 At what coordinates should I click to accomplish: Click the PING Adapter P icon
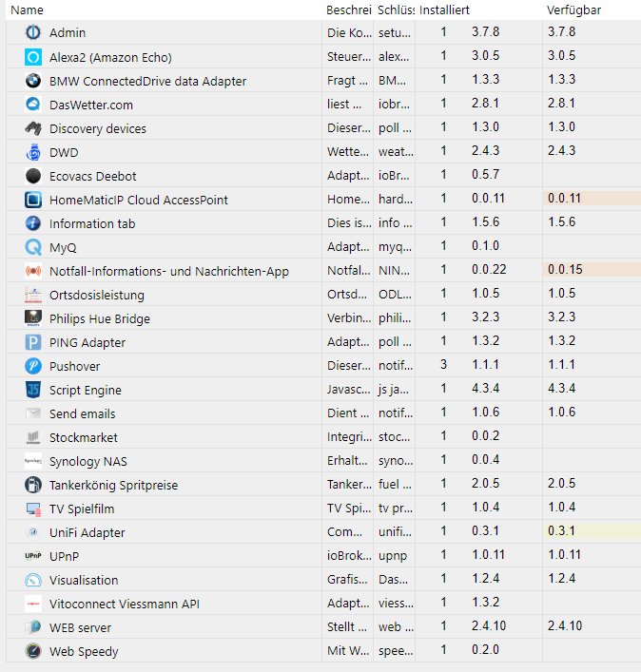(x=33, y=342)
